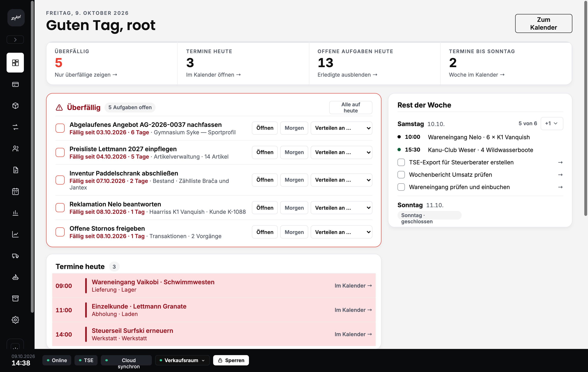Click the sidebar vertical scrollbar
588x372 pixels.
click(32, 156)
